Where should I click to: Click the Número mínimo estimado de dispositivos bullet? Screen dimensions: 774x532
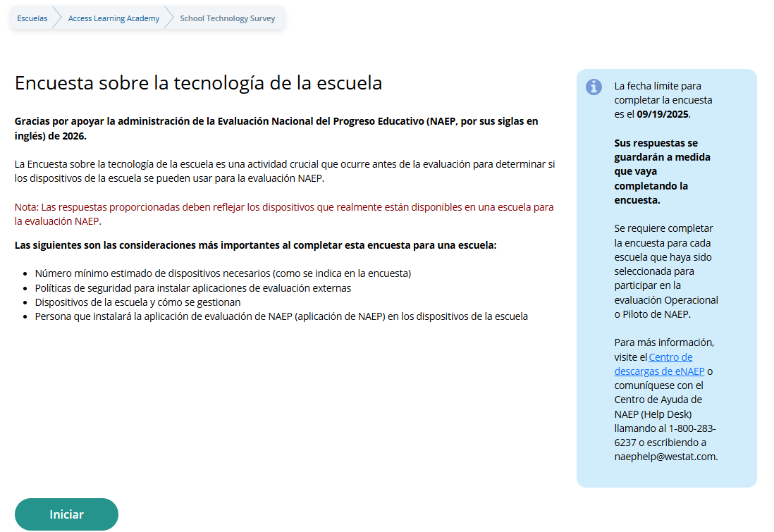click(222, 273)
